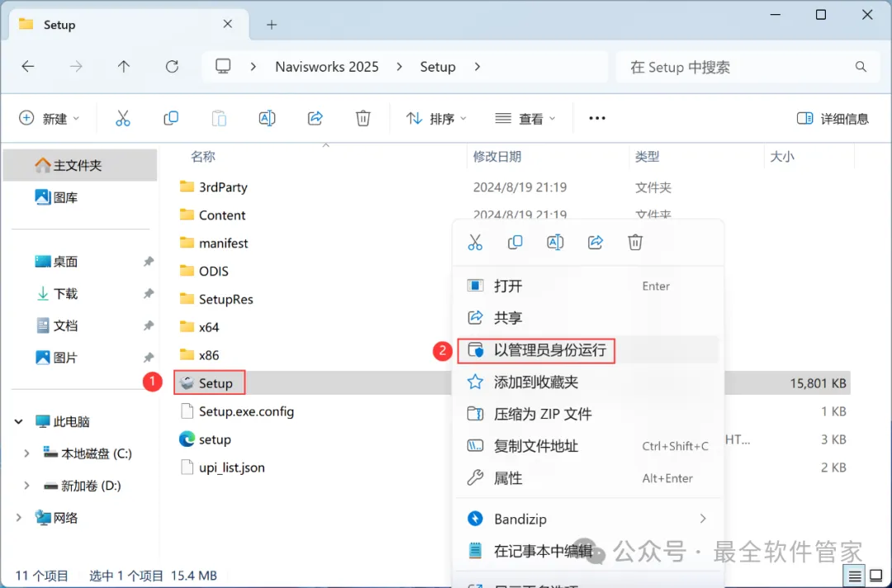Select 主文件夹 in the sidebar

[x=79, y=165]
